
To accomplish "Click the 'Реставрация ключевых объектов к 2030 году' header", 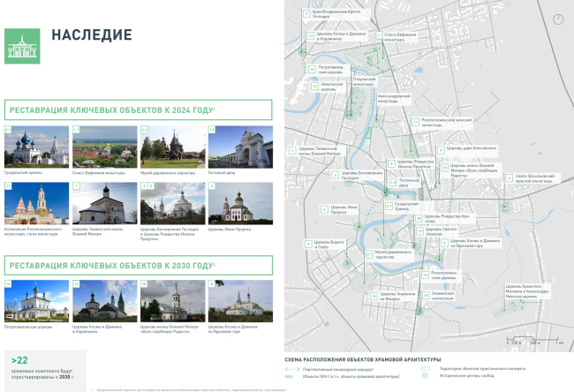I will point(111,265).
